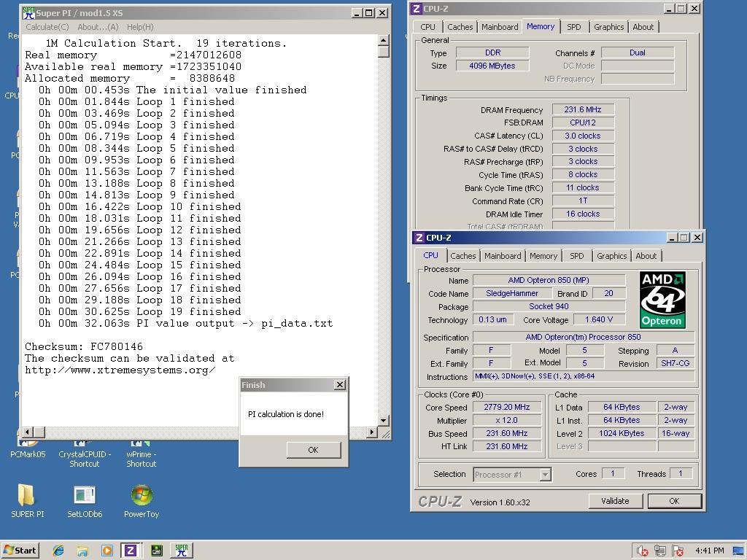Expand the Processor #1 selection dropdown
747x560 pixels.
[x=546, y=475]
